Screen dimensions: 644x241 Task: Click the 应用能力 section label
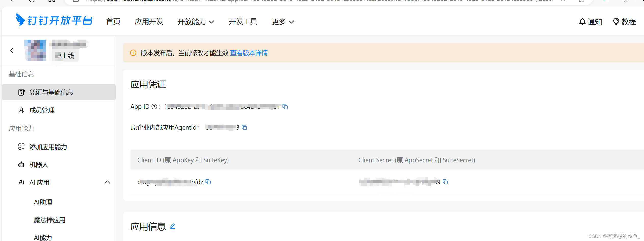coord(21,128)
